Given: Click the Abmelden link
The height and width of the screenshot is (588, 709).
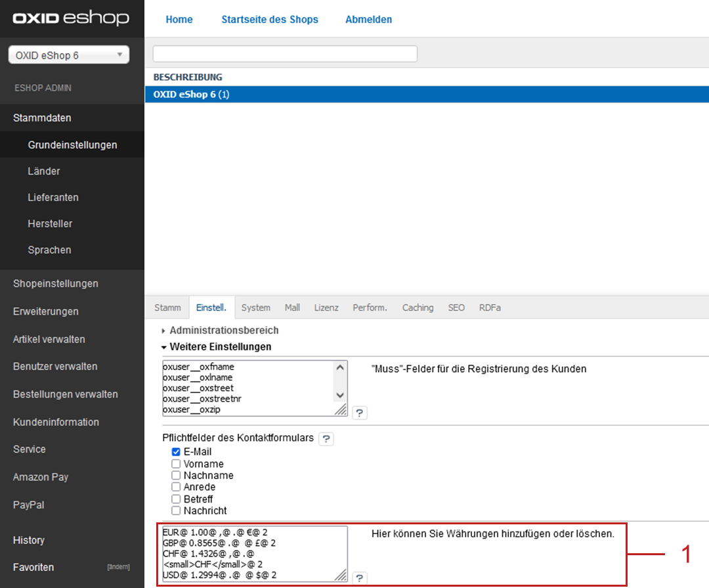Looking at the screenshot, I should click(x=368, y=20).
